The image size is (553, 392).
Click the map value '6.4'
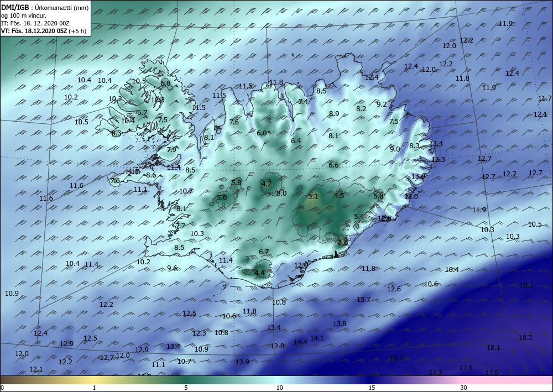click(296, 140)
